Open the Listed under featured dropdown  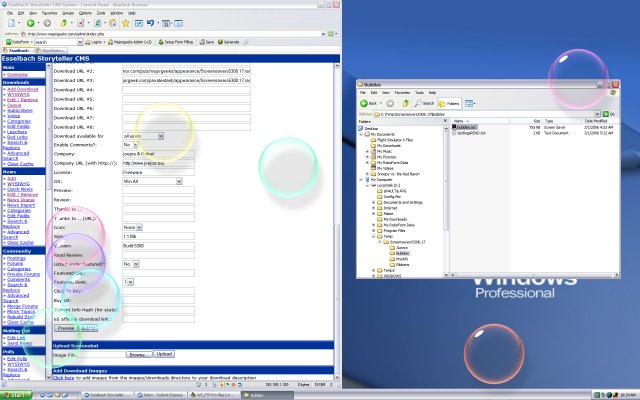tap(136, 264)
